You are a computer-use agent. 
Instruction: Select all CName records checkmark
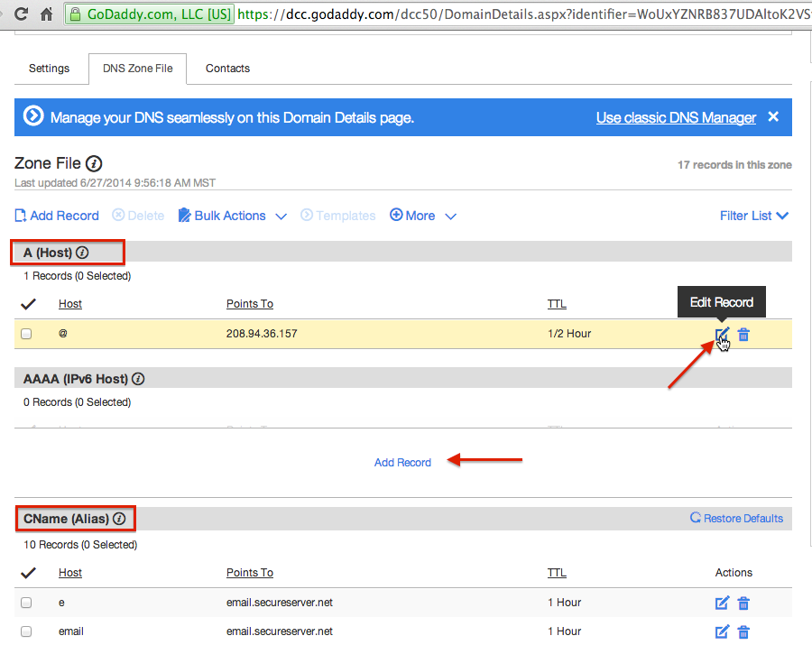click(x=28, y=573)
